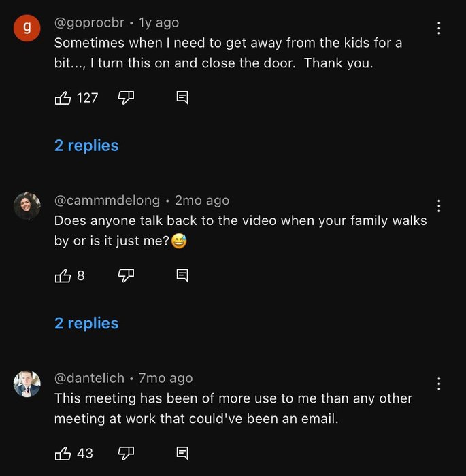
Task: Open @cammmdelong's profile picture
Action: pos(27,205)
